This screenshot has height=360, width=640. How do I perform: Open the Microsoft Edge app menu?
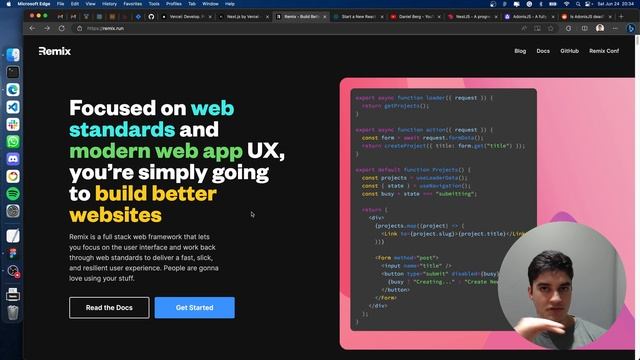33,4
